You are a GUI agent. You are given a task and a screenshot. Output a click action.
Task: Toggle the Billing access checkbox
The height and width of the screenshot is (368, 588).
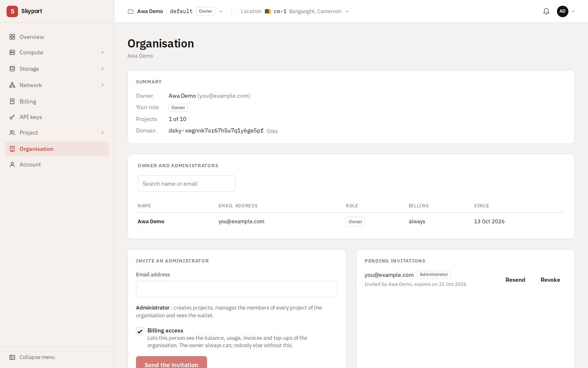tap(140, 331)
